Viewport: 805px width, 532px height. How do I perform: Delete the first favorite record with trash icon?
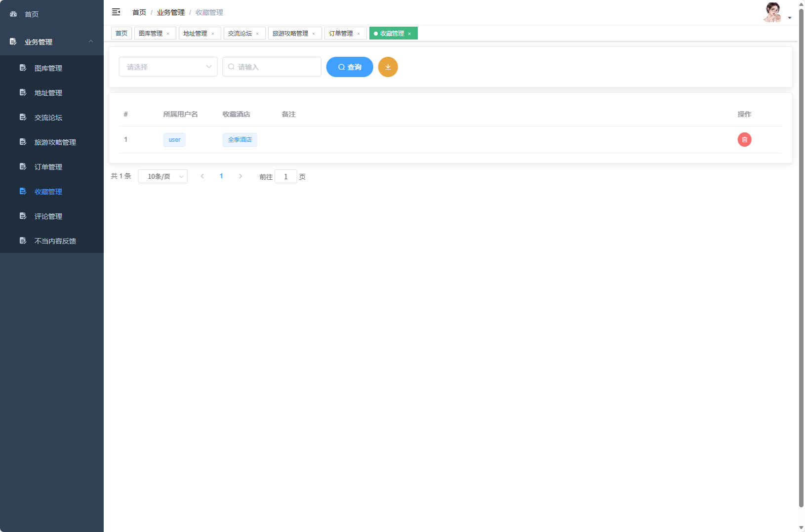point(744,139)
